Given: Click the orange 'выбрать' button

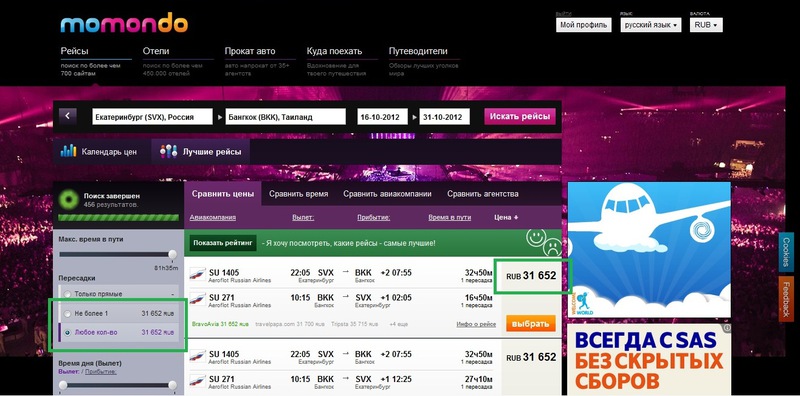Looking at the screenshot, I should coord(531,323).
